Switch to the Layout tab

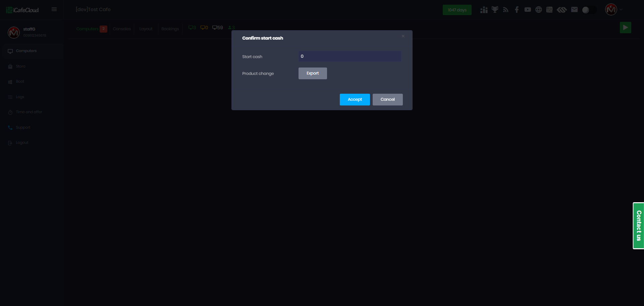pos(146,29)
